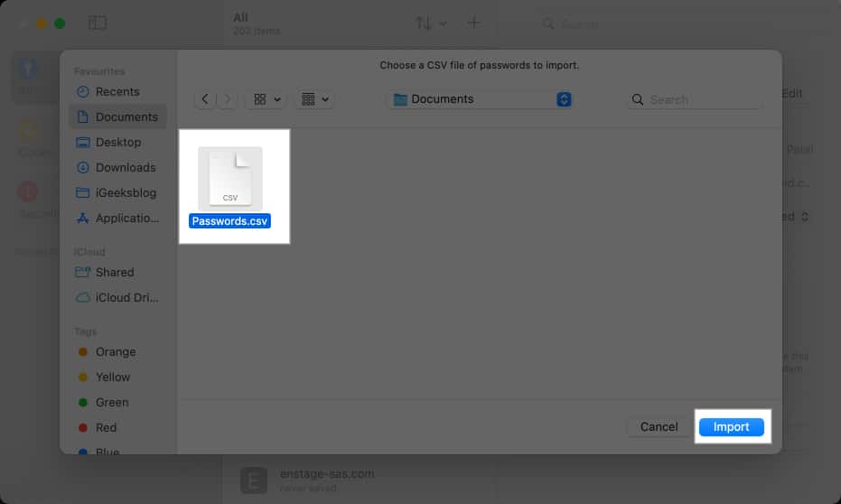
Task: Click the Import button
Action: point(731,427)
